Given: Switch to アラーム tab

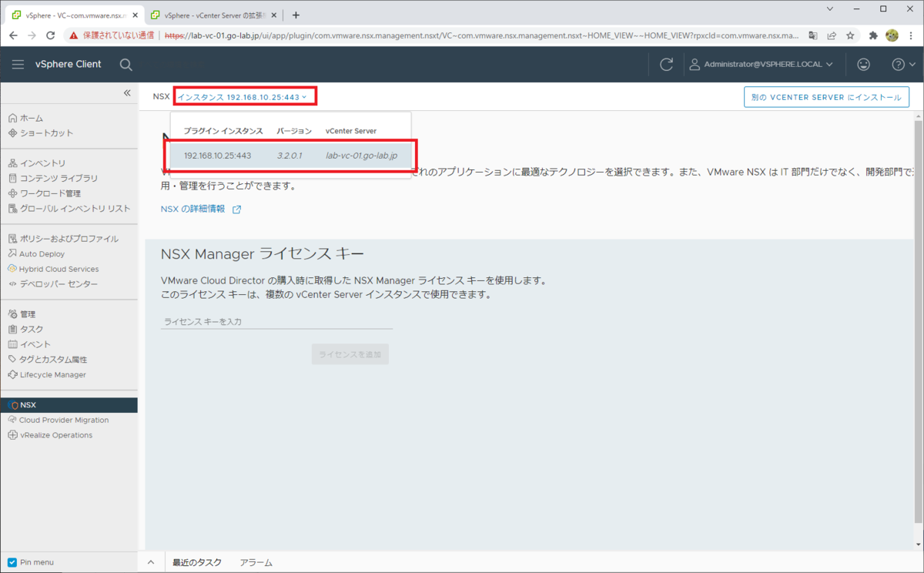Looking at the screenshot, I should [x=256, y=563].
